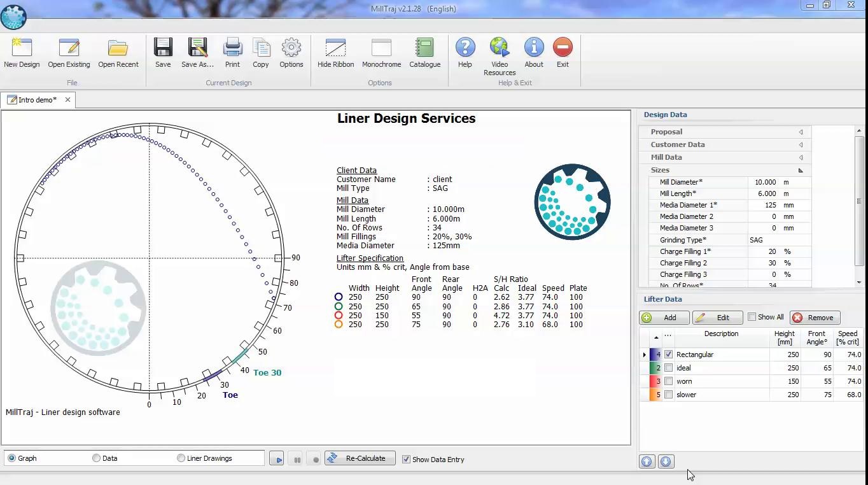The height and width of the screenshot is (485, 868).
Task: Stop the trajectory animation
Action: tap(316, 459)
